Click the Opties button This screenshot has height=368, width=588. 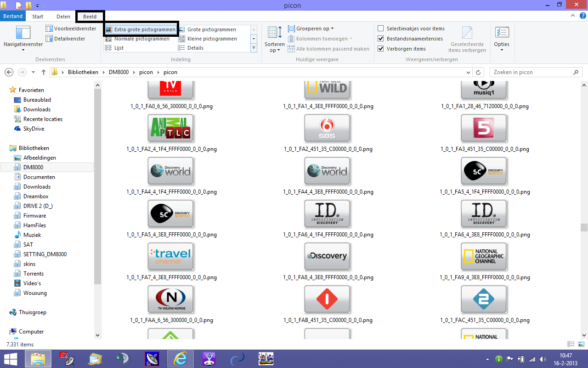coord(502,39)
